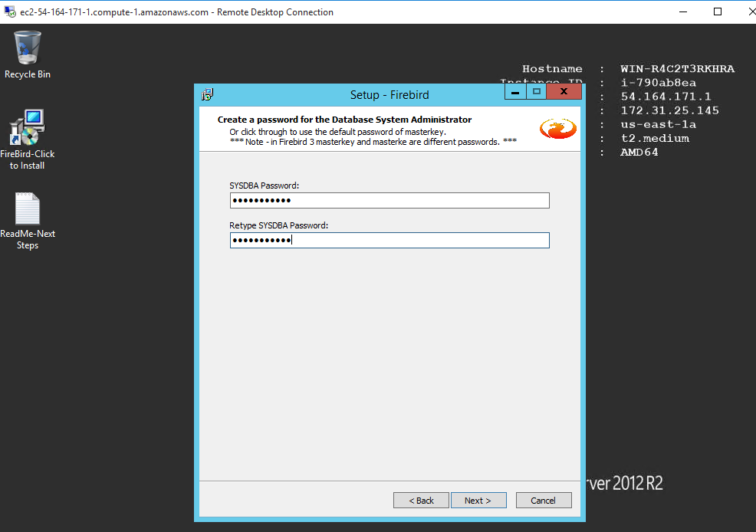Maximize the Setup - Firebird window
The image size is (756, 532).
point(537,93)
